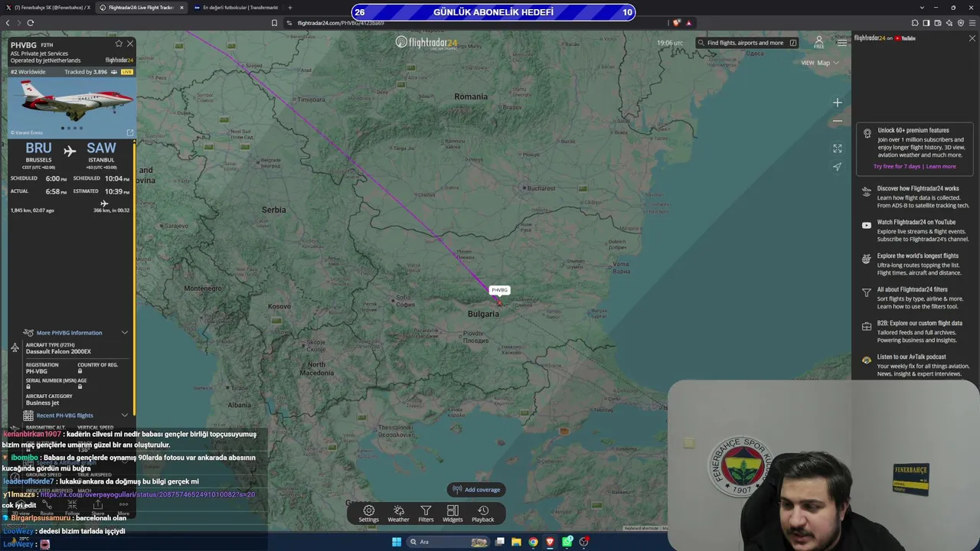Bookmark this page in the address bar

(274, 23)
